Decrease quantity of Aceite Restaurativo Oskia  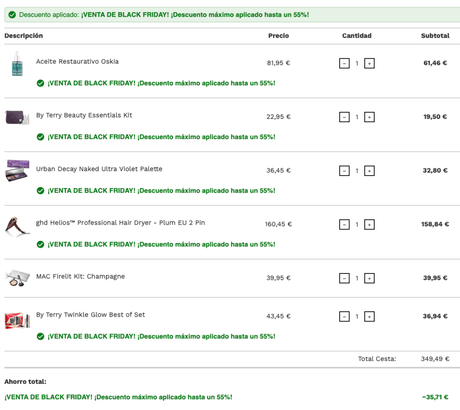coord(344,63)
